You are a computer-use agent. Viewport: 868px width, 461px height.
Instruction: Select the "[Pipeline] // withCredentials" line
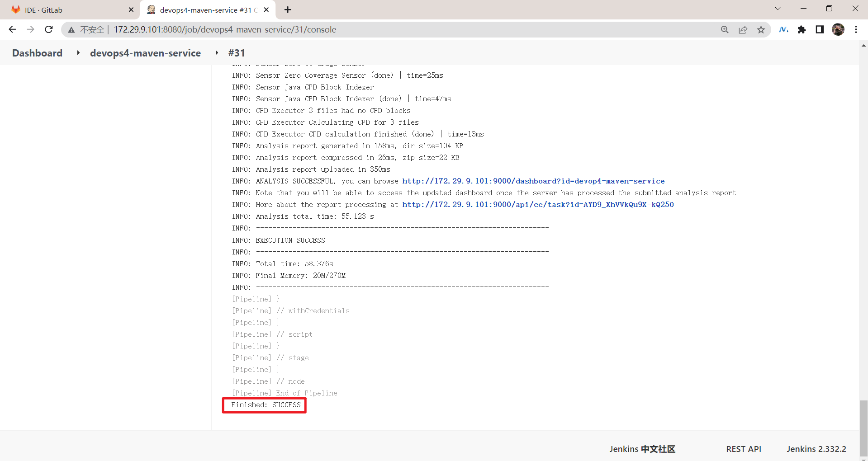(x=291, y=310)
